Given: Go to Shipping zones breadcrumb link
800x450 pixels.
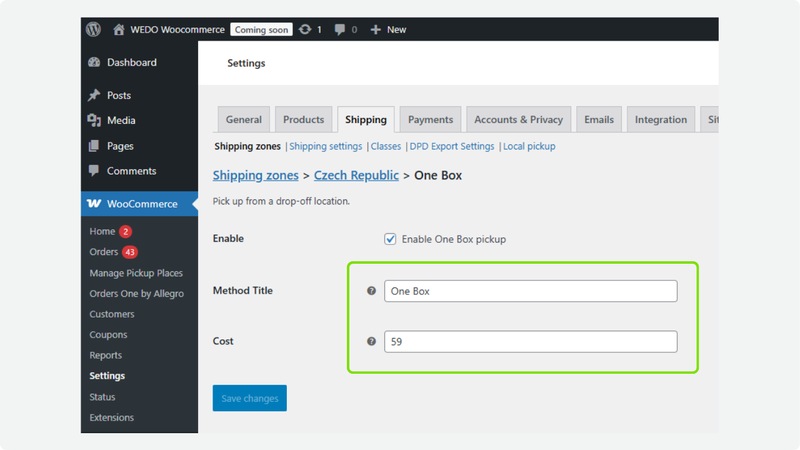Looking at the screenshot, I should (x=256, y=175).
